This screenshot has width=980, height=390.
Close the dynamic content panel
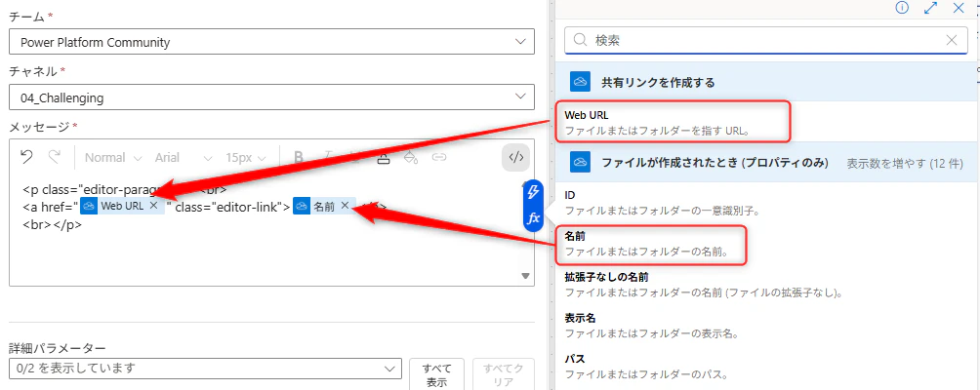click(x=959, y=8)
